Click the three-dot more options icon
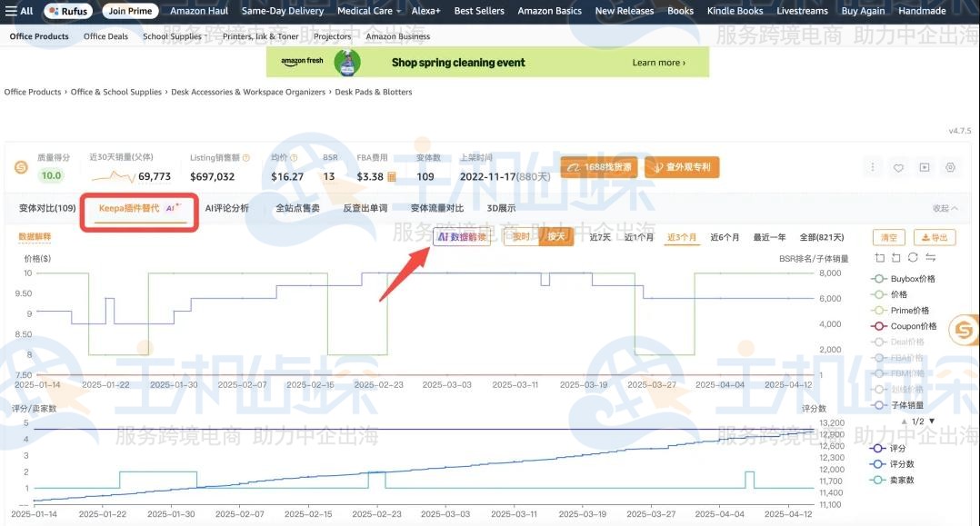The image size is (980, 526). 873,167
